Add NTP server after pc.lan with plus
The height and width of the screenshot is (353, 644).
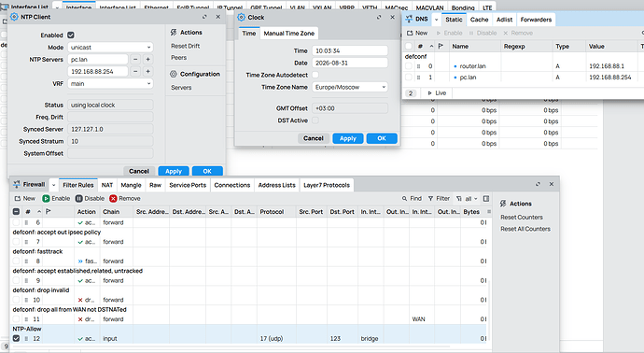click(147, 59)
